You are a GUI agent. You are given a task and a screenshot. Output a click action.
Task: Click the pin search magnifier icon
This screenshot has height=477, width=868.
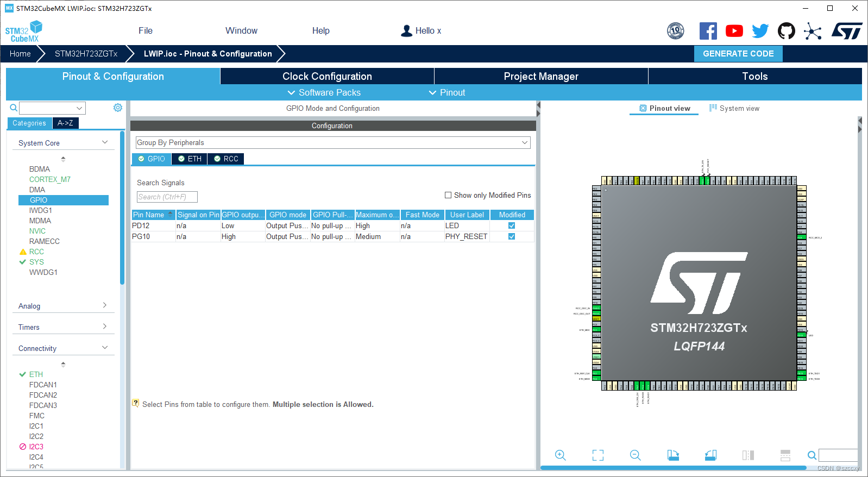click(812, 455)
